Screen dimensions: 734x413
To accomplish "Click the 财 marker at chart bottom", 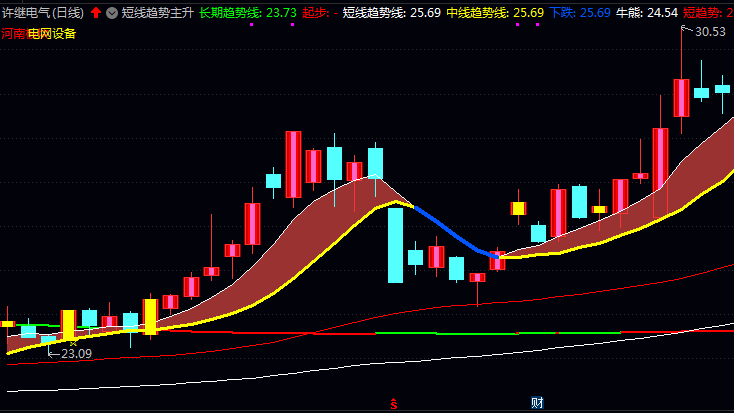I will [x=537, y=403].
